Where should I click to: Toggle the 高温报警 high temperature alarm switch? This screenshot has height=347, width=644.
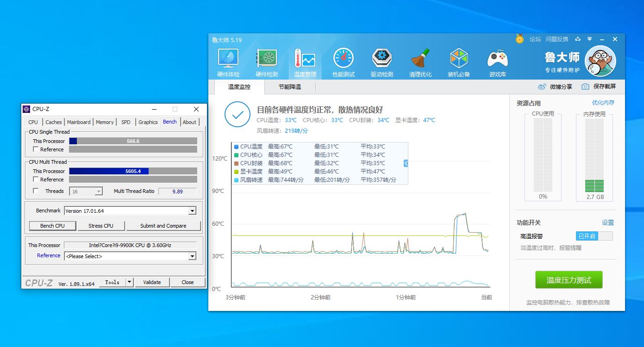pos(594,236)
